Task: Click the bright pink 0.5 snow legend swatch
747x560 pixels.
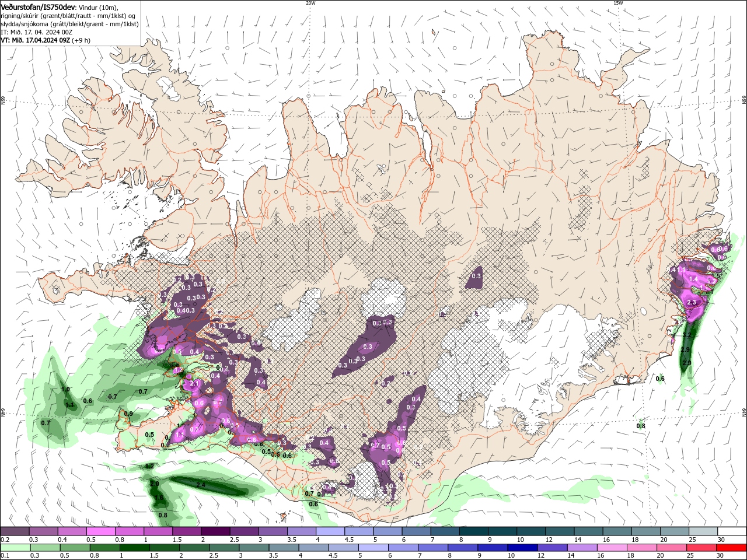Action: coord(101,531)
